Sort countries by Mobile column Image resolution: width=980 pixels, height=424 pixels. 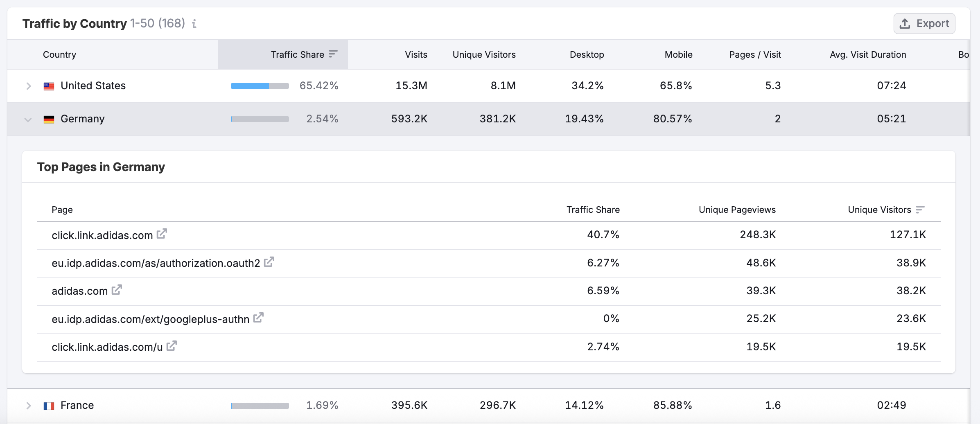point(678,54)
